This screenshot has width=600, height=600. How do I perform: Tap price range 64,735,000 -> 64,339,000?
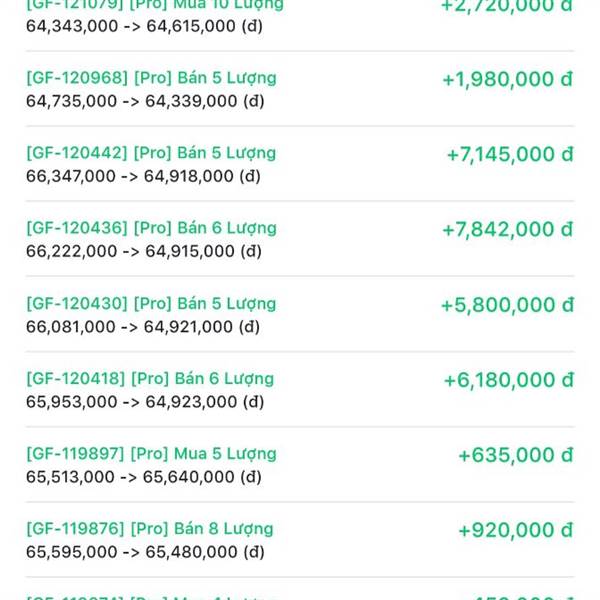tap(145, 101)
